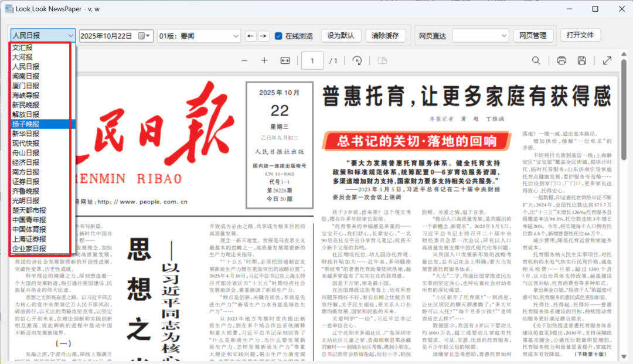The image size is (633, 364).
Task: Click the fit-to-width icon
Action: [x=284, y=60]
